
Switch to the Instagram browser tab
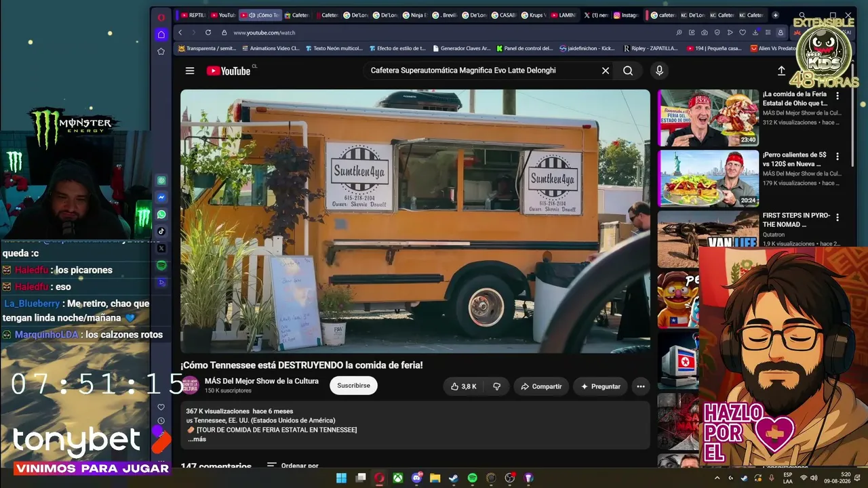(x=626, y=15)
